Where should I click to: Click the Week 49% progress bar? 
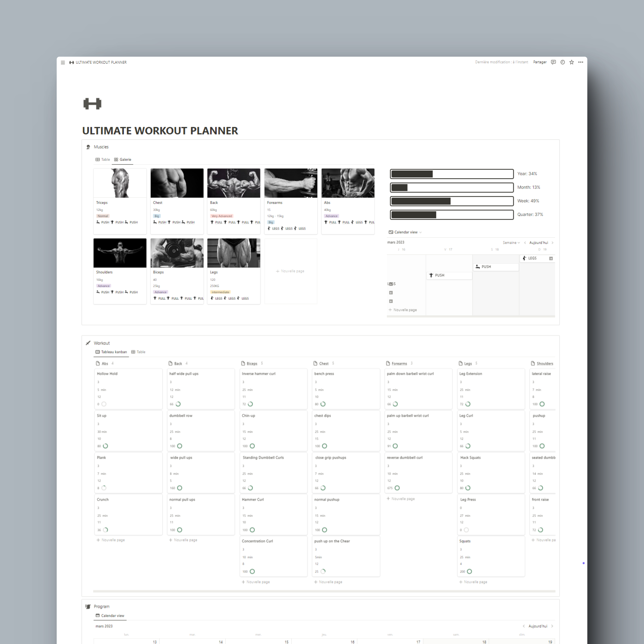click(x=452, y=201)
